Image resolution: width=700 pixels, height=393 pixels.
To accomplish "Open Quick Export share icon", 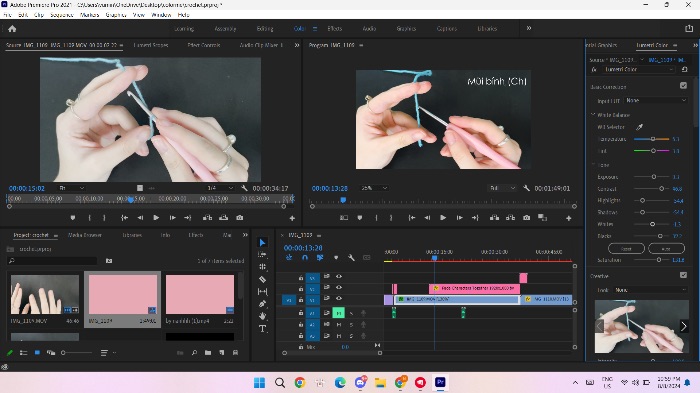I will tap(689, 29).
